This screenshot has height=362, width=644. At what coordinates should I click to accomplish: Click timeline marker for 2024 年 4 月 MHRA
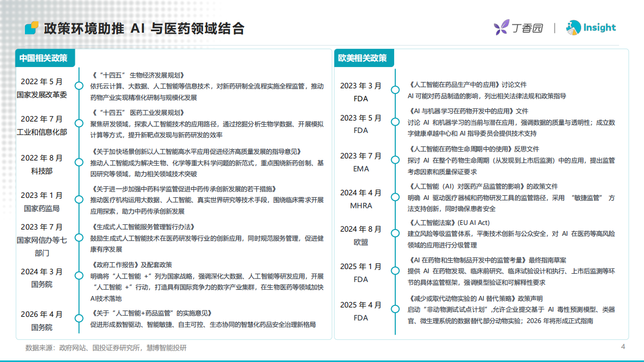[x=396, y=197]
